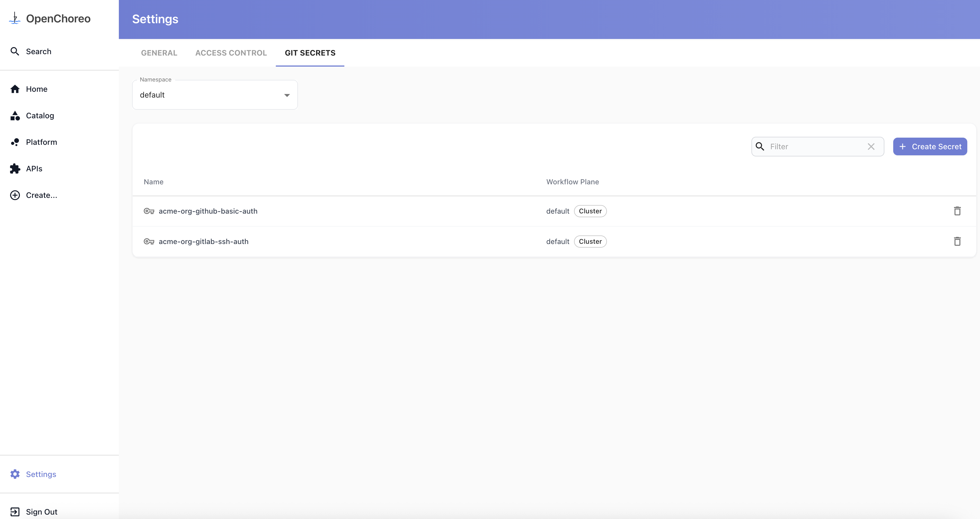Click the Settings gear icon
This screenshot has height=519, width=980.
(x=15, y=474)
